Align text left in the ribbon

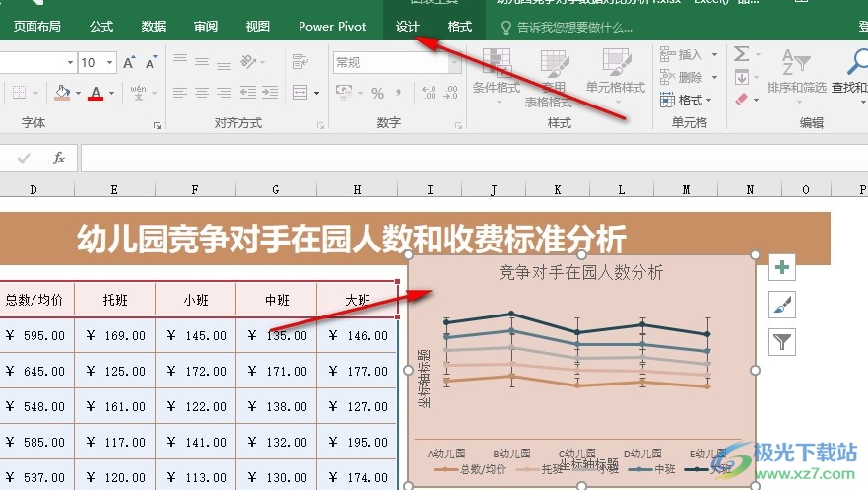pyautogui.click(x=180, y=93)
